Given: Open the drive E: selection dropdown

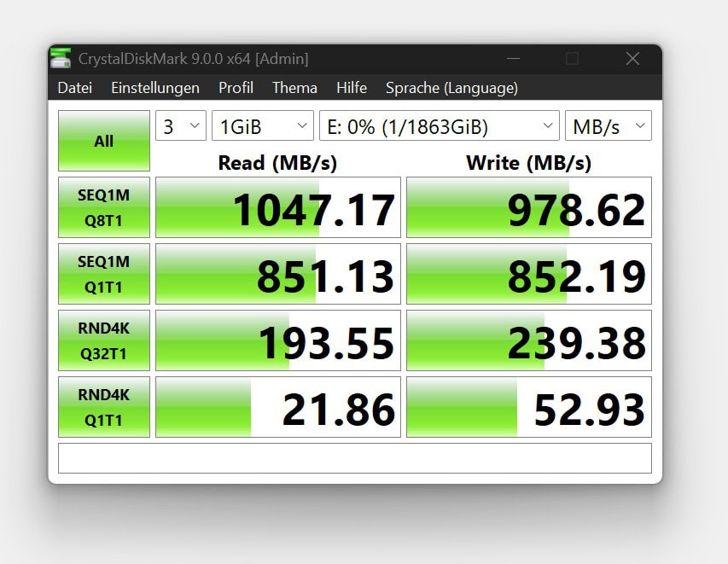Looking at the screenshot, I should [x=439, y=126].
